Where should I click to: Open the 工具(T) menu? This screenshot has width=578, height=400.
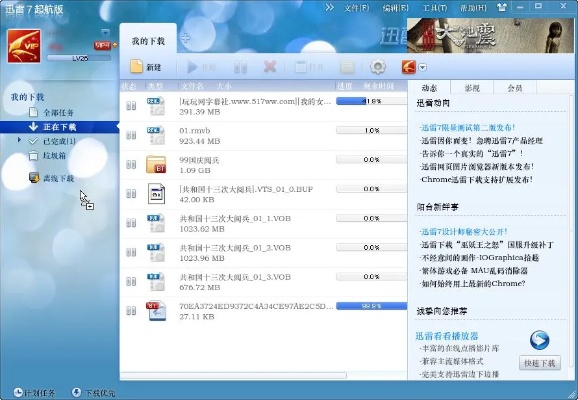[434, 8]
